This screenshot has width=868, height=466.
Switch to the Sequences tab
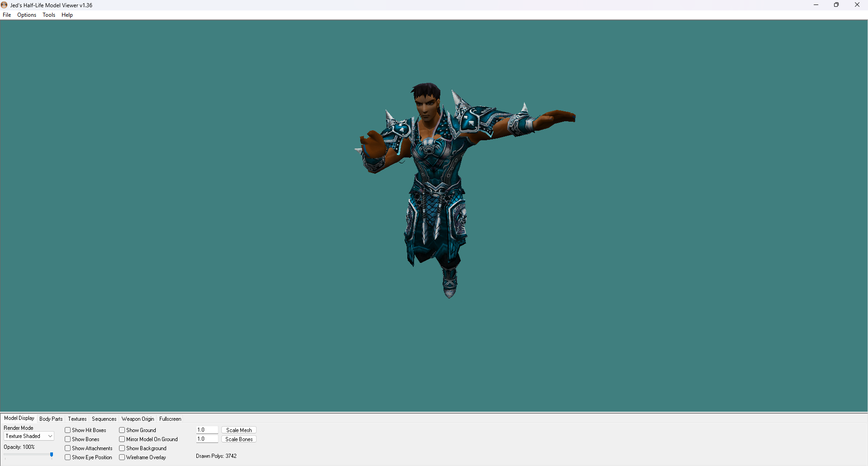(104, 419)
